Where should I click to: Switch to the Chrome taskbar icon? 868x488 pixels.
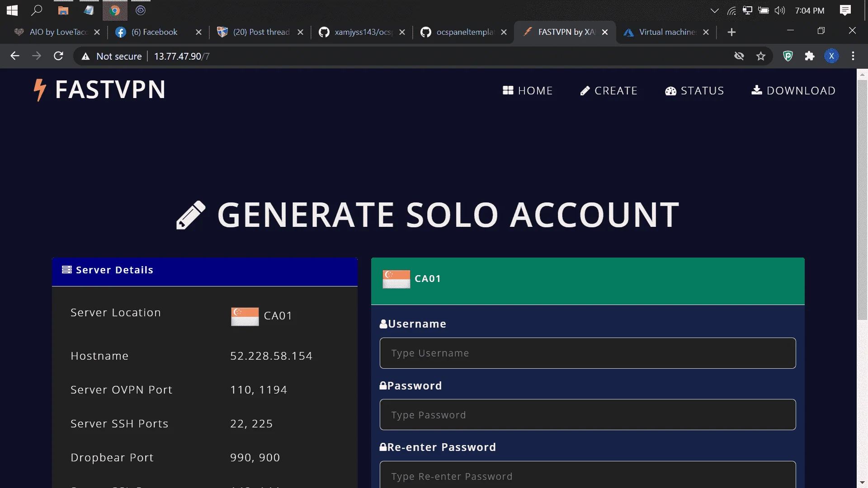point(115,10)
